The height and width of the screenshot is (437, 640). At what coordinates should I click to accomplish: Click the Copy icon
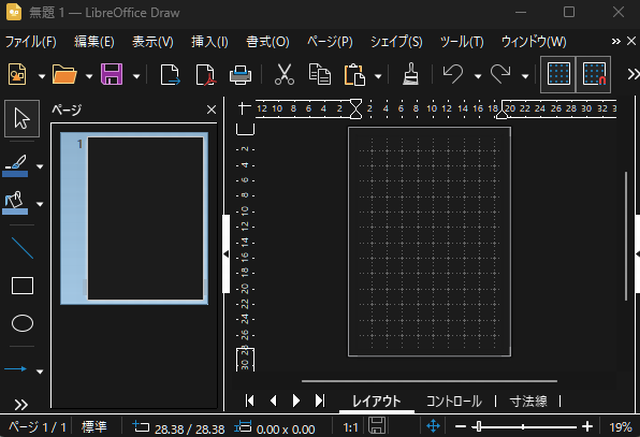click(319, 75)
